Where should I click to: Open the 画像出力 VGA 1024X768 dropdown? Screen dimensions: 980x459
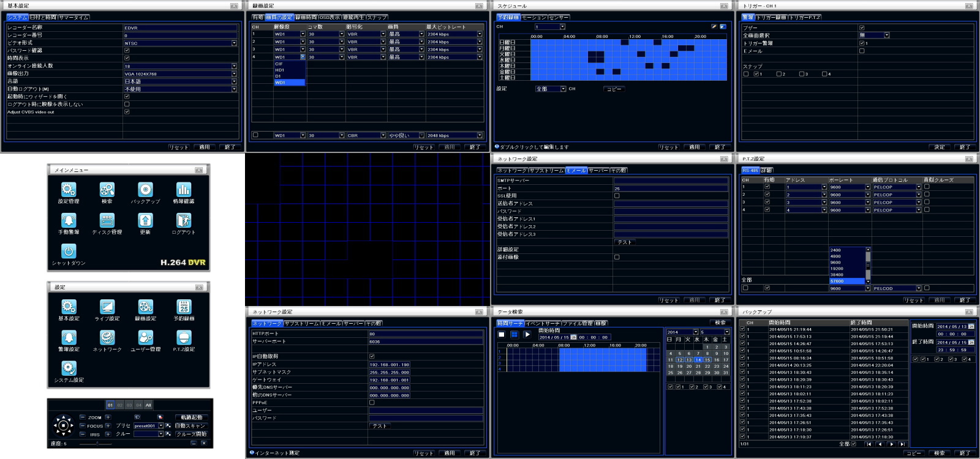tap(180, 74)
